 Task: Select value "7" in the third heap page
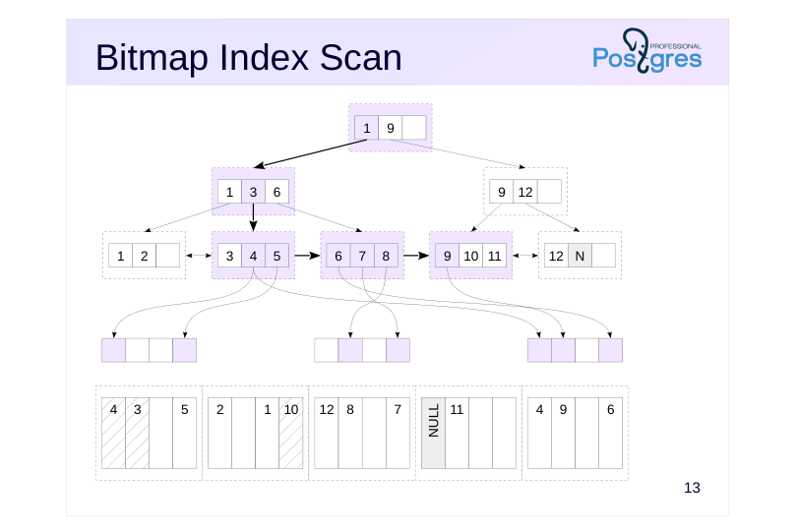pyautogui.click(x=398, y=433)
